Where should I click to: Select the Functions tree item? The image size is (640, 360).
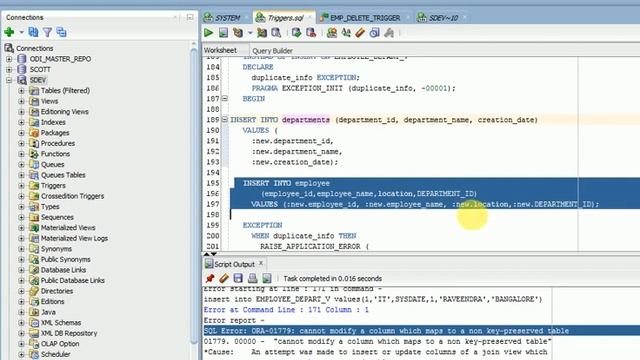(x=55, y=154)
